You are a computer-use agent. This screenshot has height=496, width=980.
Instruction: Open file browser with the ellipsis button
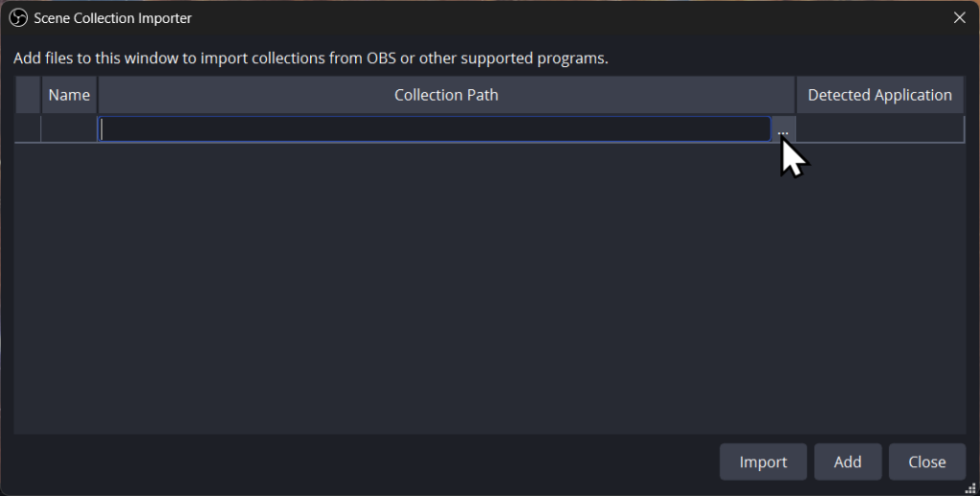(783, 129)
